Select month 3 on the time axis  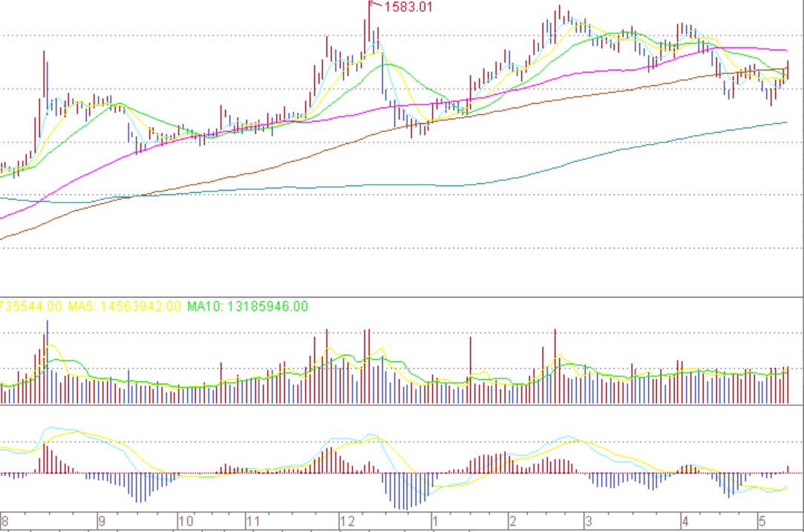tap(588, 522)
